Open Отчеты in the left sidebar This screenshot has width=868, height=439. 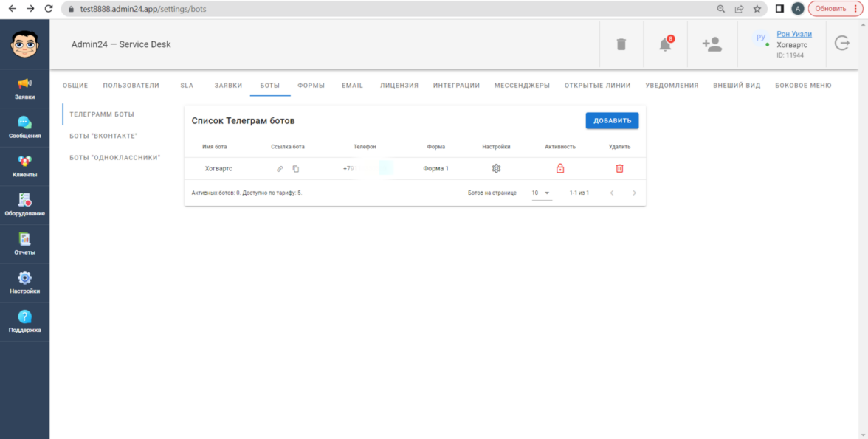tap(24, 243)
